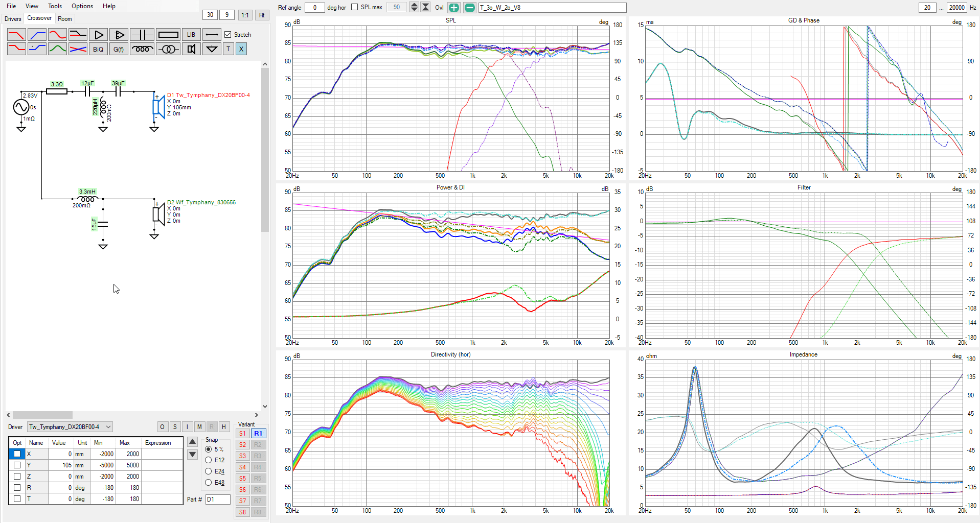Open the View menu

pyautogui.click(x=32, y=6)
